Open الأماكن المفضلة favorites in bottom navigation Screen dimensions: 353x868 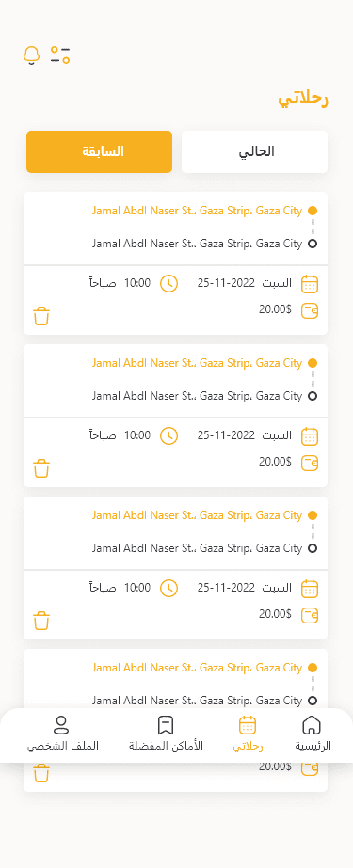166,734
